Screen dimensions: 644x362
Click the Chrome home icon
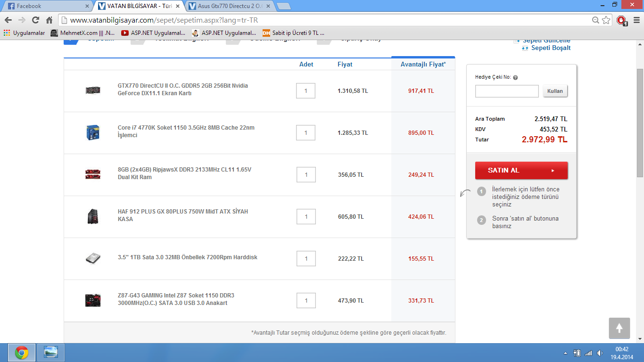(49, 20)
